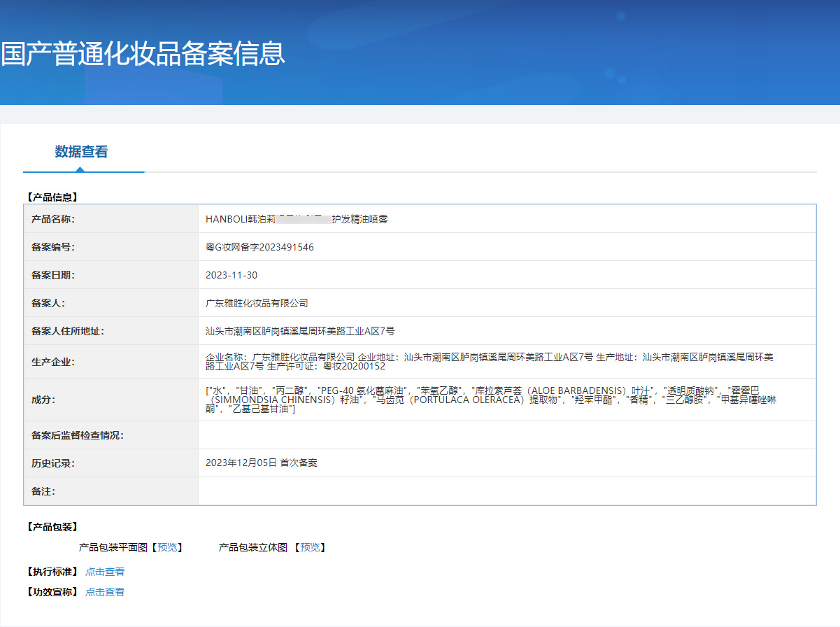This screenshot has height=627, width=840.
Task: Open the 数据查看 tab
Action: pyautogui.click(x=82, y=152)
